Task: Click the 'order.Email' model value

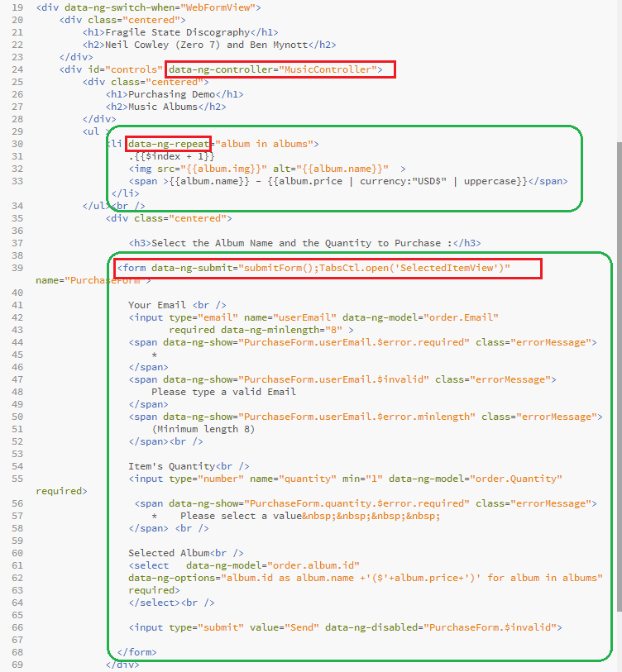Action: [462, 317]
